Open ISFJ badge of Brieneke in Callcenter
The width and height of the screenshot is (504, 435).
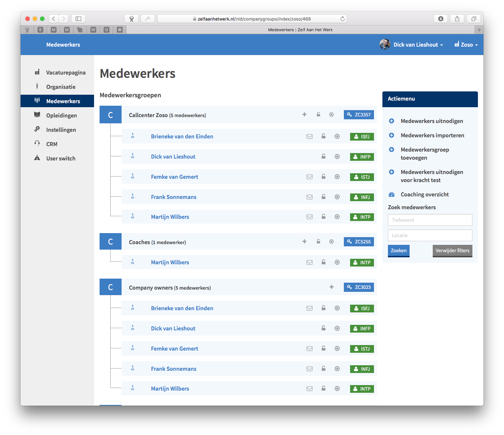point(362,137)
